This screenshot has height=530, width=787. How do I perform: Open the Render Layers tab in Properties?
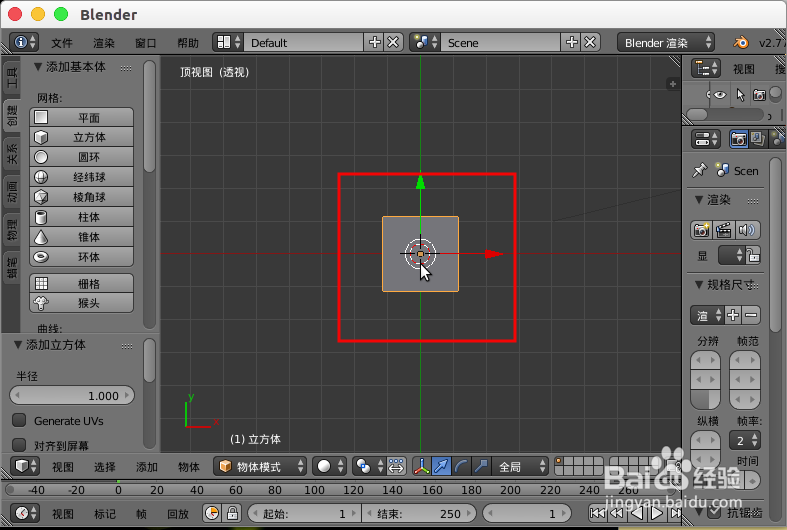[x=757, y=139]
